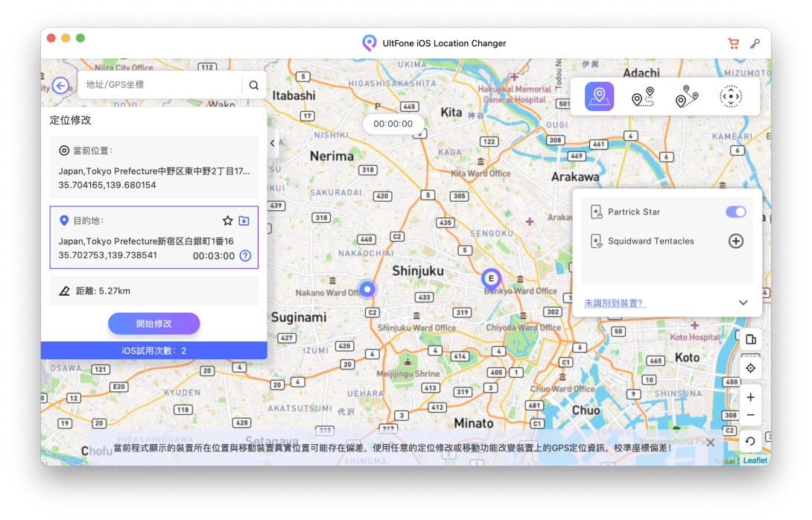812x520 pixels.
Task: Click the search magnifier icon
Action: 254,85
